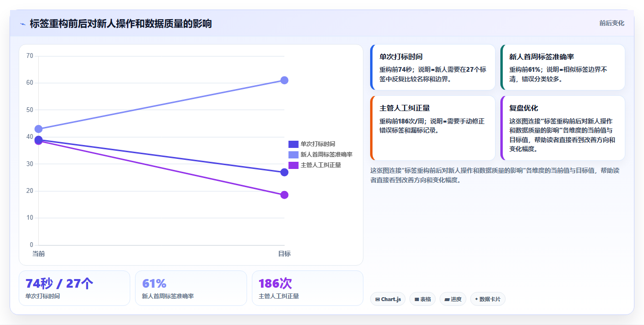Screen dimensions: 644x325
Task: Open the 主管人工纠正量 info card
Action: pyautogui.click(x=432, y=128)
